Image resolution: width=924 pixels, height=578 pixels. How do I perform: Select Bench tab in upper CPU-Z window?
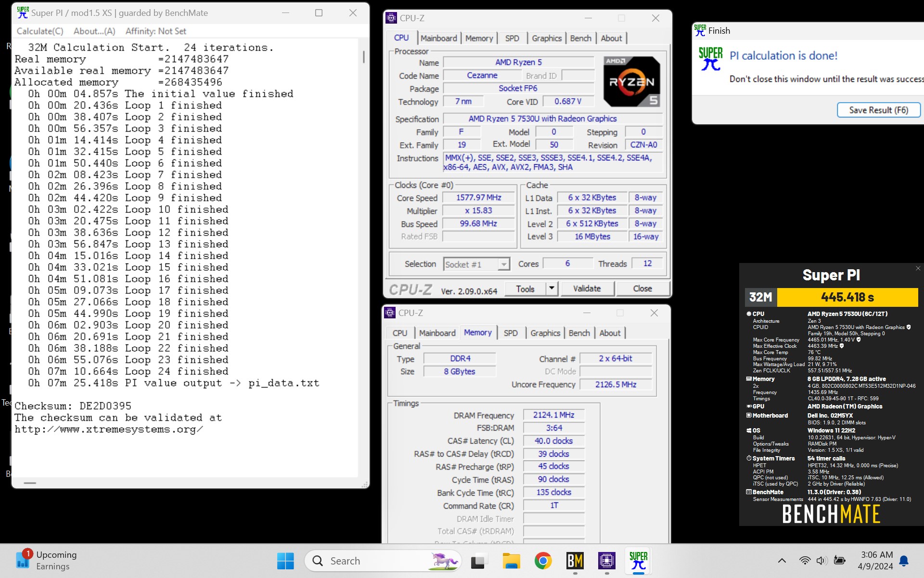[580, 39]
